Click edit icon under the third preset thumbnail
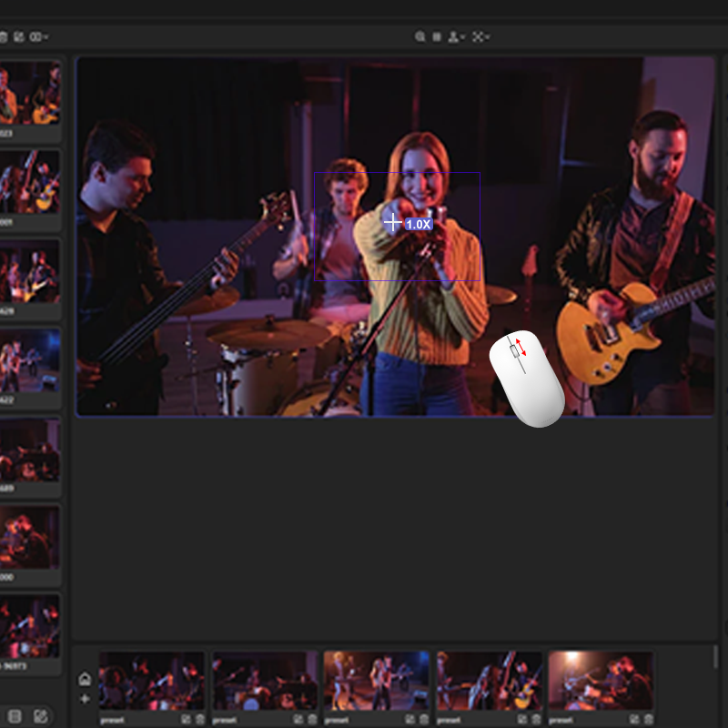This screenshot has height=728, width=728. click(410, 719)
